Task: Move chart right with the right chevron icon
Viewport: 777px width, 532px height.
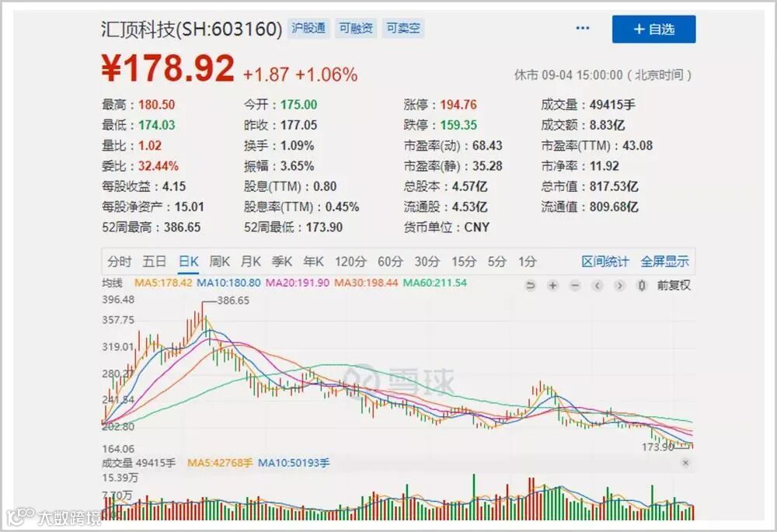Action: (619, 285)
